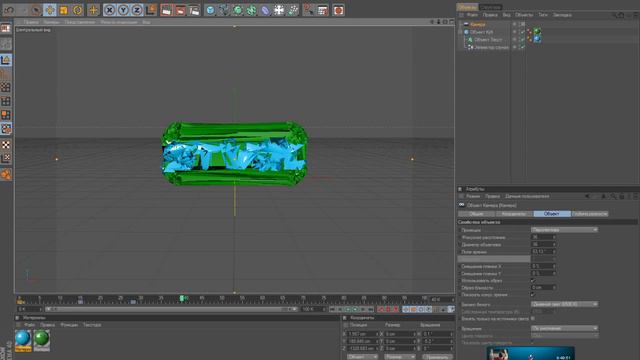Click the timeline range scrollbar below the frame ruler
This screenshot has height=360, width=640.
pyautogui.click(x=171, y=309)
